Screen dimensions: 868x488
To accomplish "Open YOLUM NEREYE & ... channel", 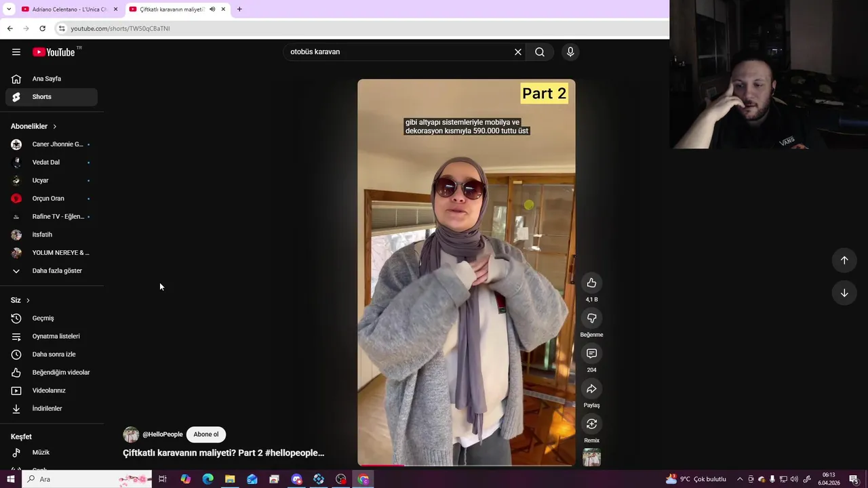I will [52, 253].
